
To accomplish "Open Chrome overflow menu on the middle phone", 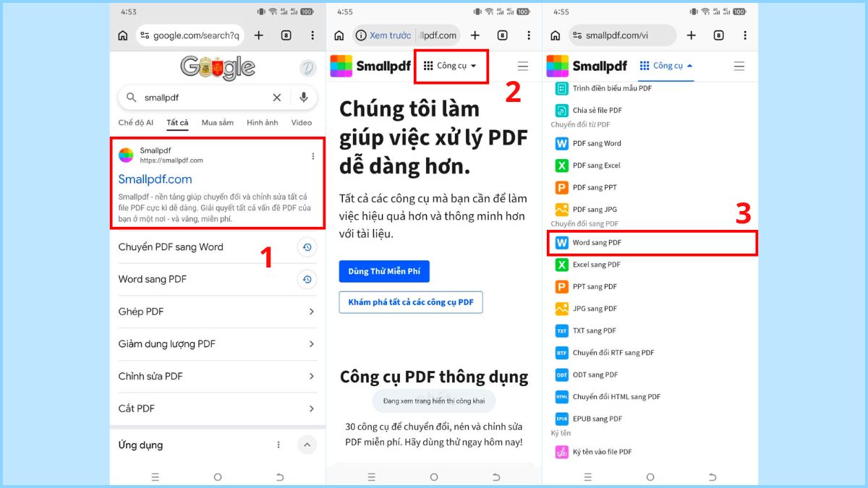I will pos(529,35).
